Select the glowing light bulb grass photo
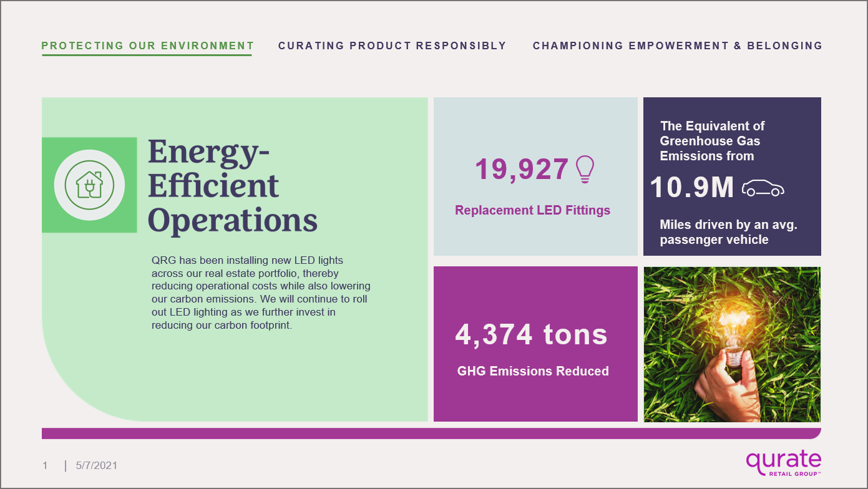The height and width of the screenshot is (489, 868). (x=732, y=344)
